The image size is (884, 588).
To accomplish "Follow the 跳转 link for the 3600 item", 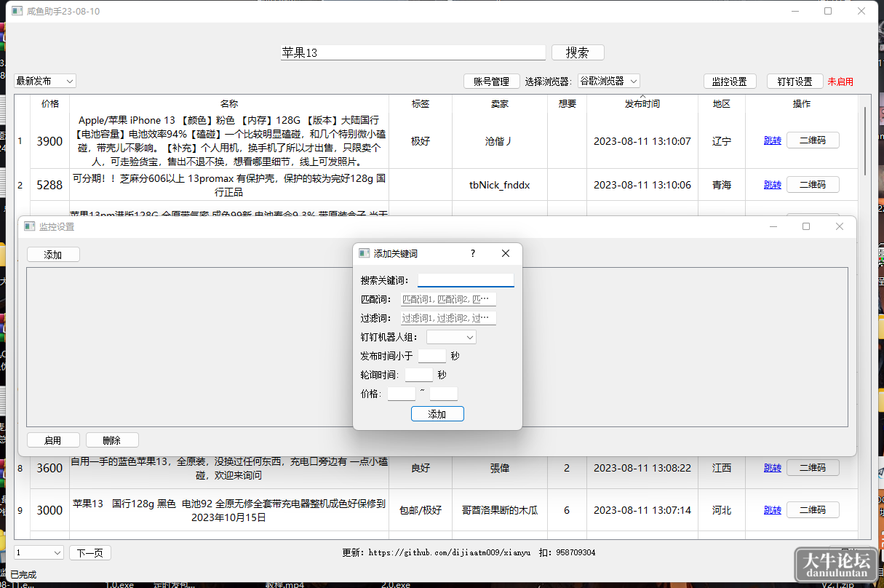I will point(772,468).
